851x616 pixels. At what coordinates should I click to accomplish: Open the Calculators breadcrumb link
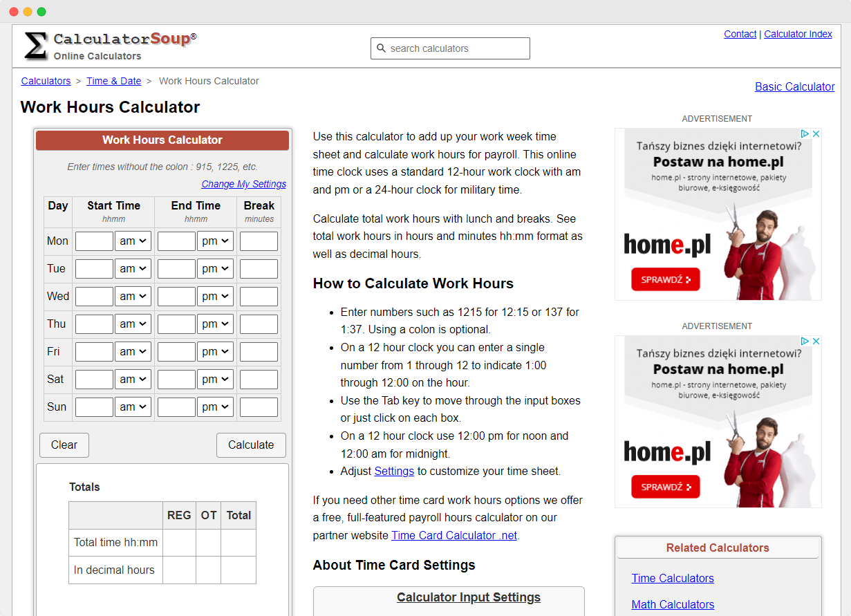(46, 81)
